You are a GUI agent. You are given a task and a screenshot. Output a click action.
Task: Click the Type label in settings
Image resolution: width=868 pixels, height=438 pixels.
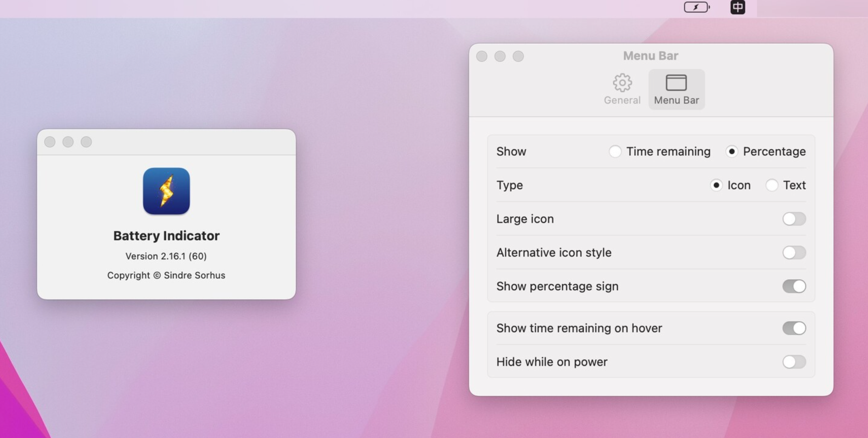coord(510,185)
